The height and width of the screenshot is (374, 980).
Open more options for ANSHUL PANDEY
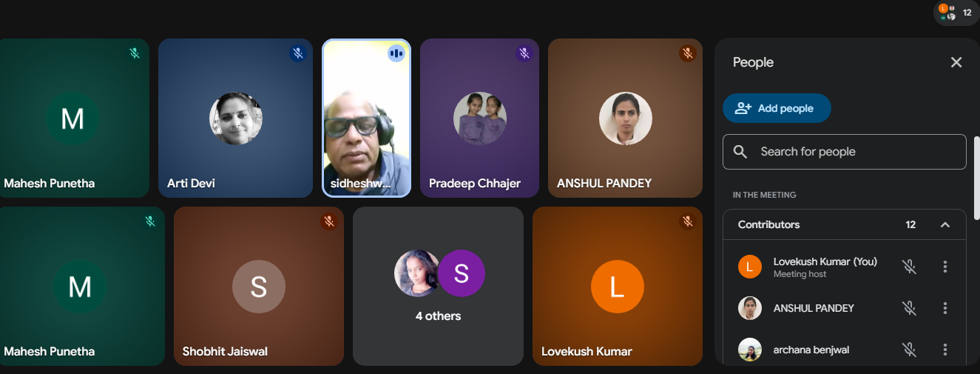(x=945, y=308)
